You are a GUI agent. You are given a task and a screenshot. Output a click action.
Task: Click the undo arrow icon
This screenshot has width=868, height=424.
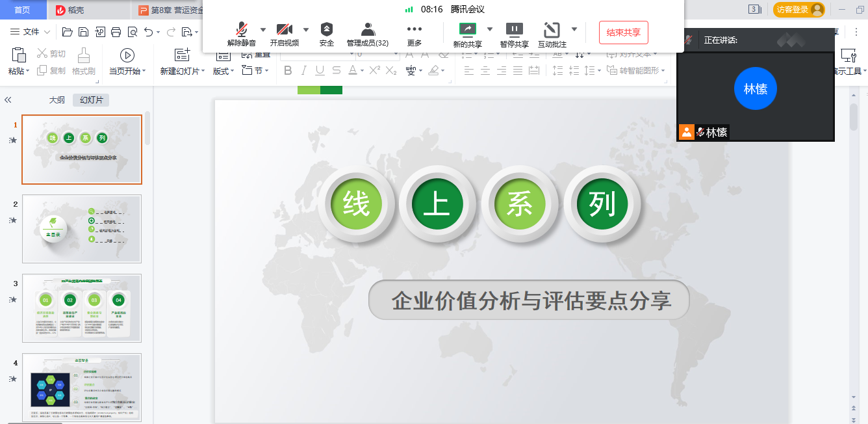(148, 32)
